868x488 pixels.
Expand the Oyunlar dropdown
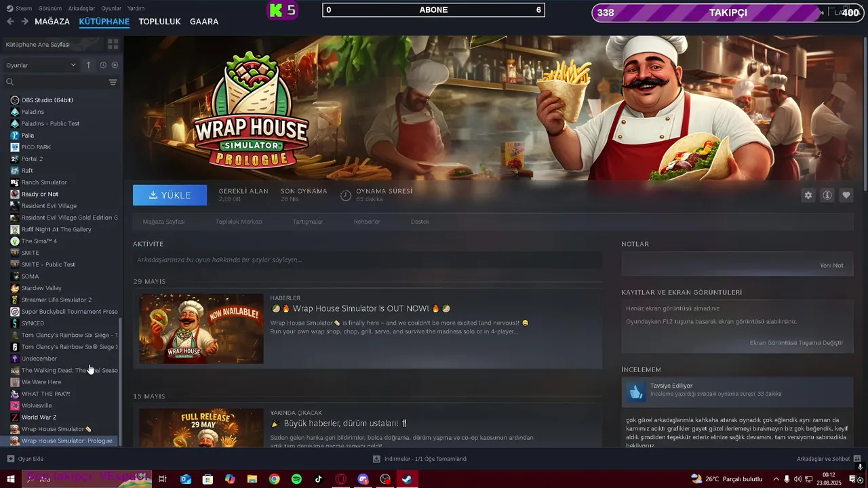tap(41, 65)
